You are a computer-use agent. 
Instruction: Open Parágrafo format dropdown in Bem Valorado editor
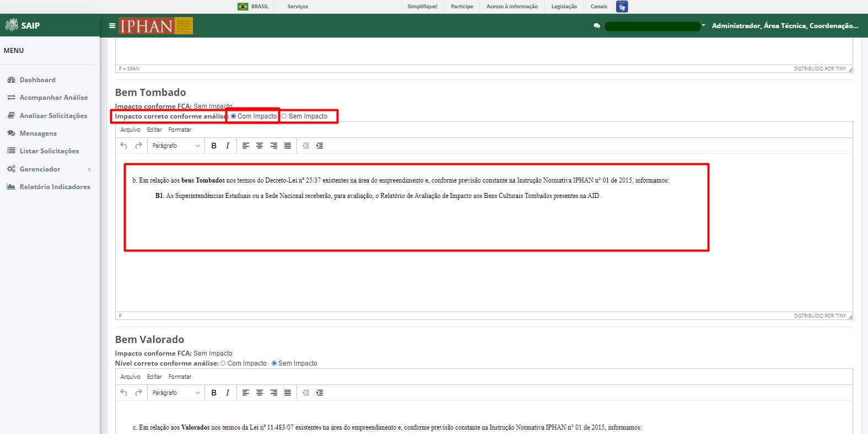[x=176, y=393]
